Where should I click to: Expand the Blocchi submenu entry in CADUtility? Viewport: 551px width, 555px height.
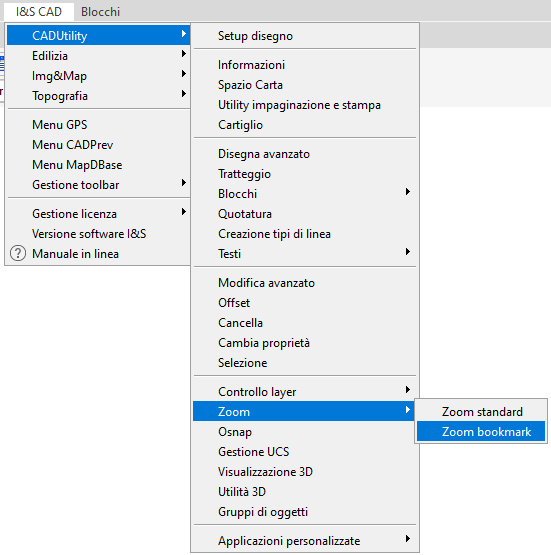click(304, 194)
